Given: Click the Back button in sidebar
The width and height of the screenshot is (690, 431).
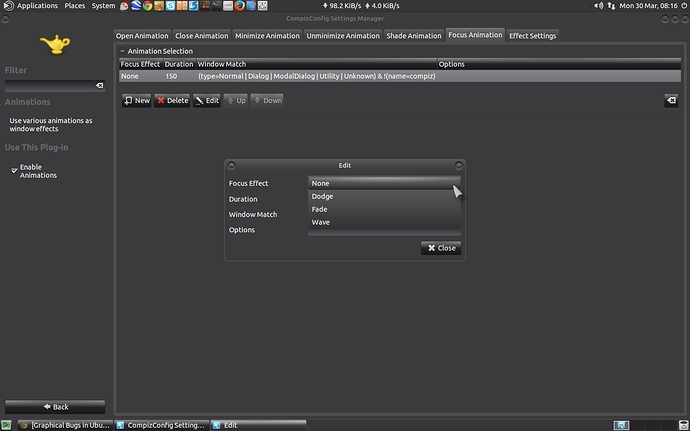Looking at the screenshot, I should 55,407.
